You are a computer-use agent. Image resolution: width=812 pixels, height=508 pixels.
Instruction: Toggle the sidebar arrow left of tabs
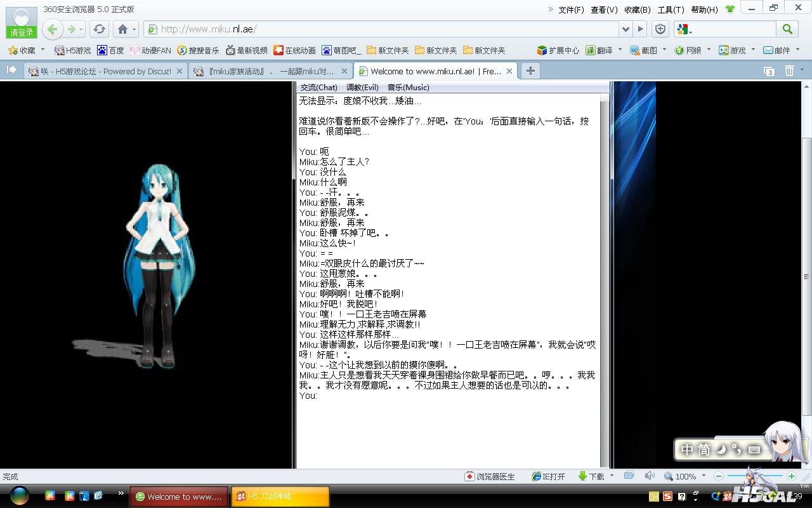tap(11, 70)
